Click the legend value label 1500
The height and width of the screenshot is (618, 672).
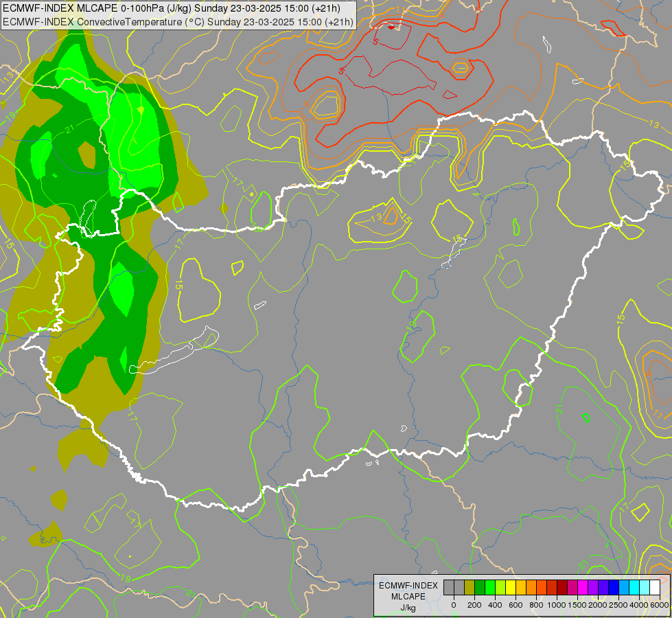pyautogui.click(x=577, y=605)
